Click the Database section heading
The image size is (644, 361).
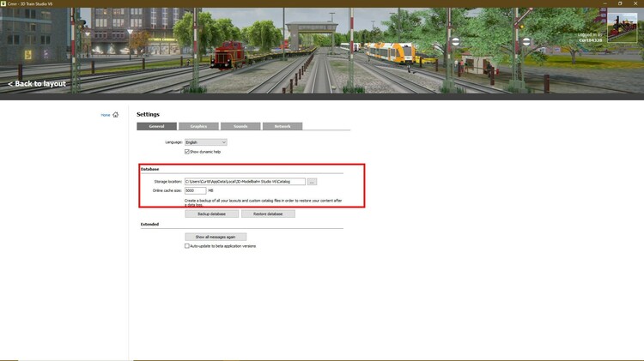tap(149, 169)
